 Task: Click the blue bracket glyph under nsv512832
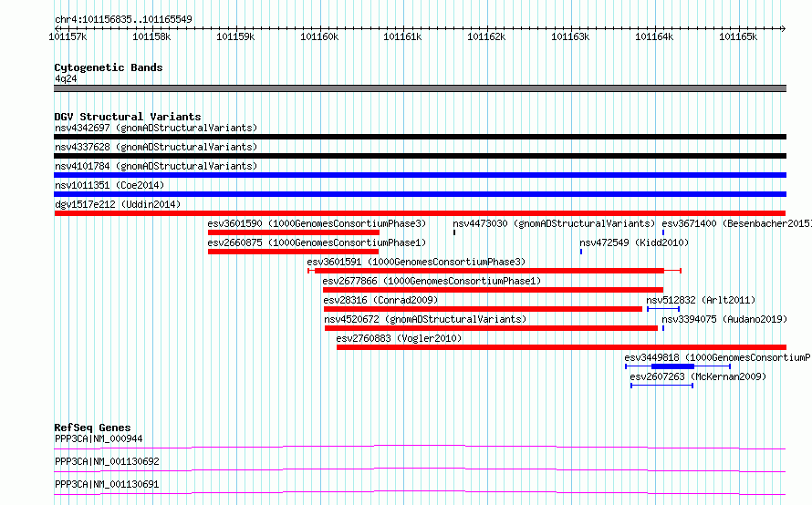pyautogui.click(x=663, y=309)
